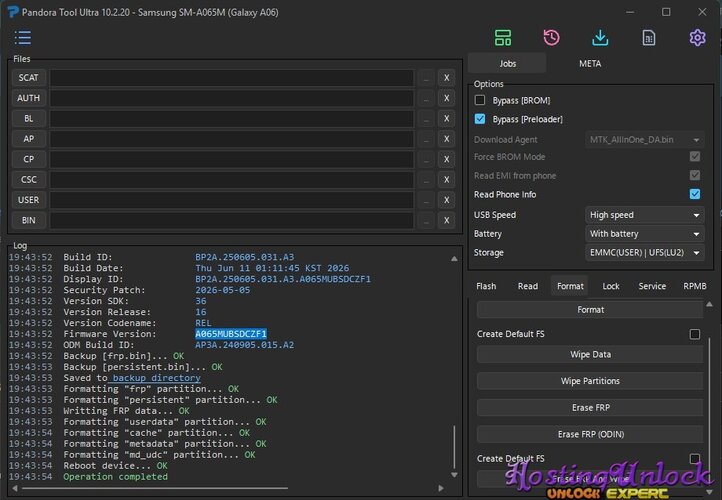
Task: Clear the AP file with X
Action: coord(446,139)
